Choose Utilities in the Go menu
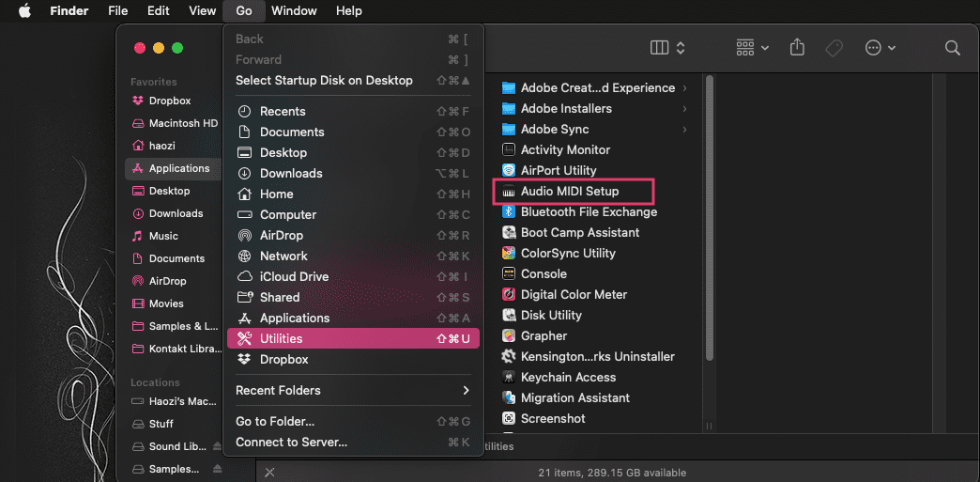The height and width of the screenshot is (482, 980). pyautogui.click(x=353, y=338)
